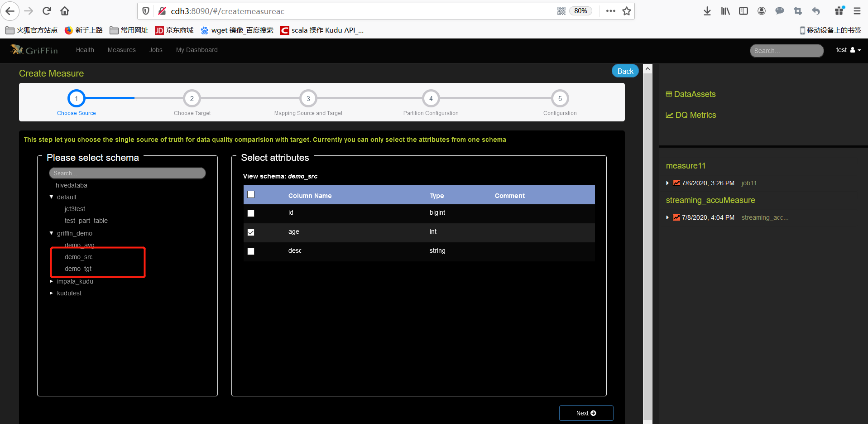Viewport: 868px width, 424px height.
Task: Click the Griffin logo
Action: [34, 50]
